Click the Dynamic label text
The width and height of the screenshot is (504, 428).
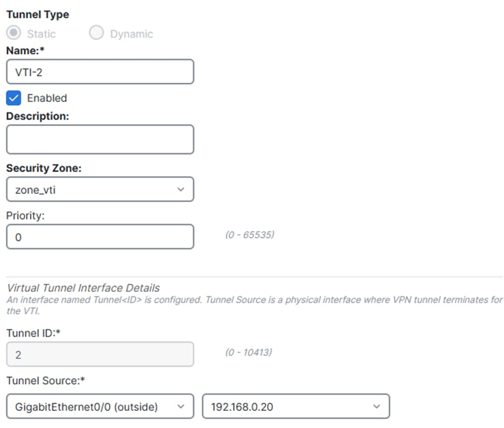tap(131, 34)
